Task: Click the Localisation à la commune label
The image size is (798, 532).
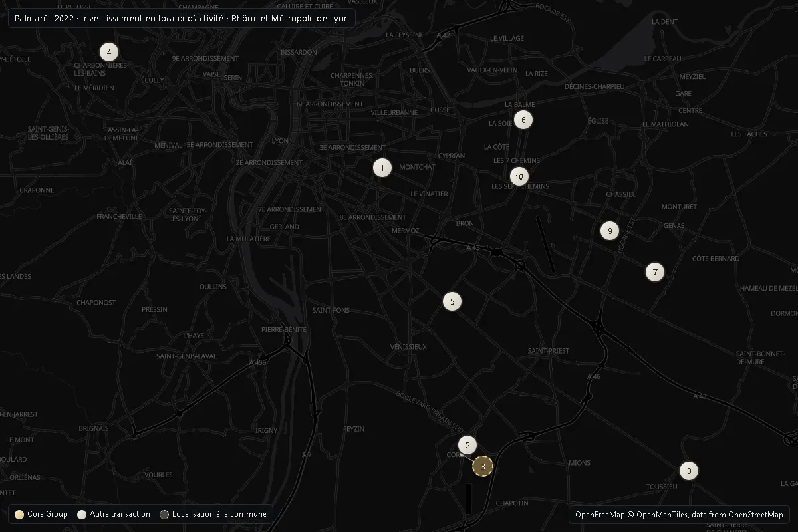Action: coord(219,515)
